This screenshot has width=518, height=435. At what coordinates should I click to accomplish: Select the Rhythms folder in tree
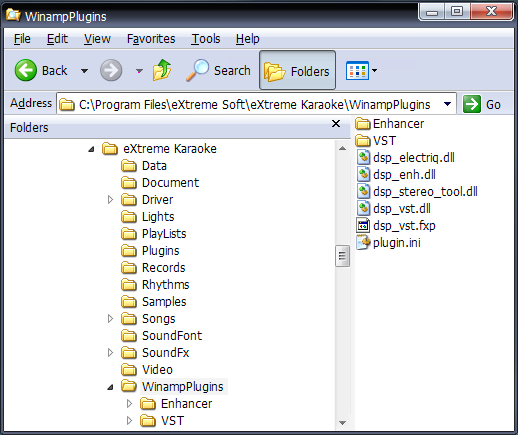pos(165,285)
